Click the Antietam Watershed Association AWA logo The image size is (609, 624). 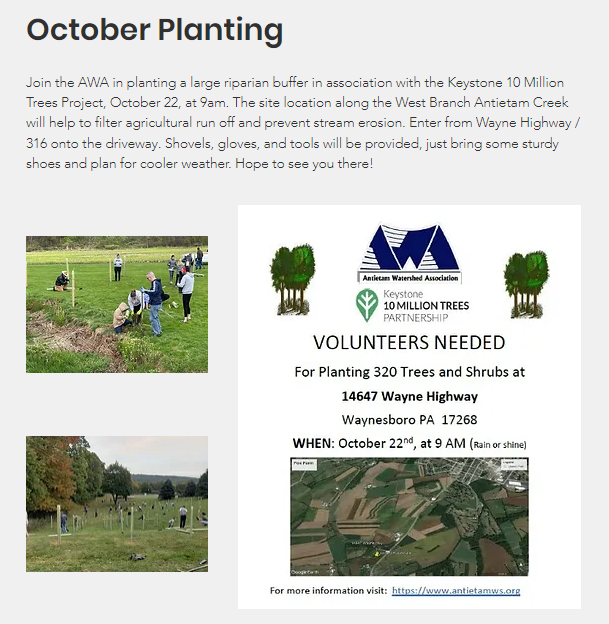409,252
